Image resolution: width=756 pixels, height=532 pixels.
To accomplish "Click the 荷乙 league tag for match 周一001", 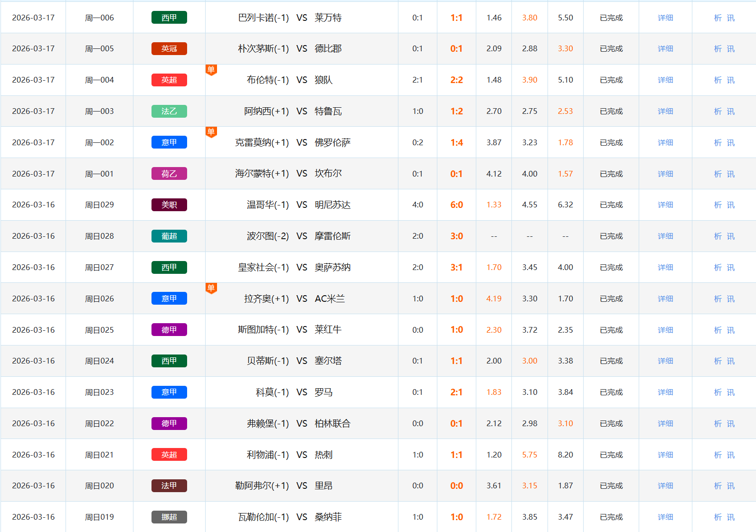I will pos(169,174).
